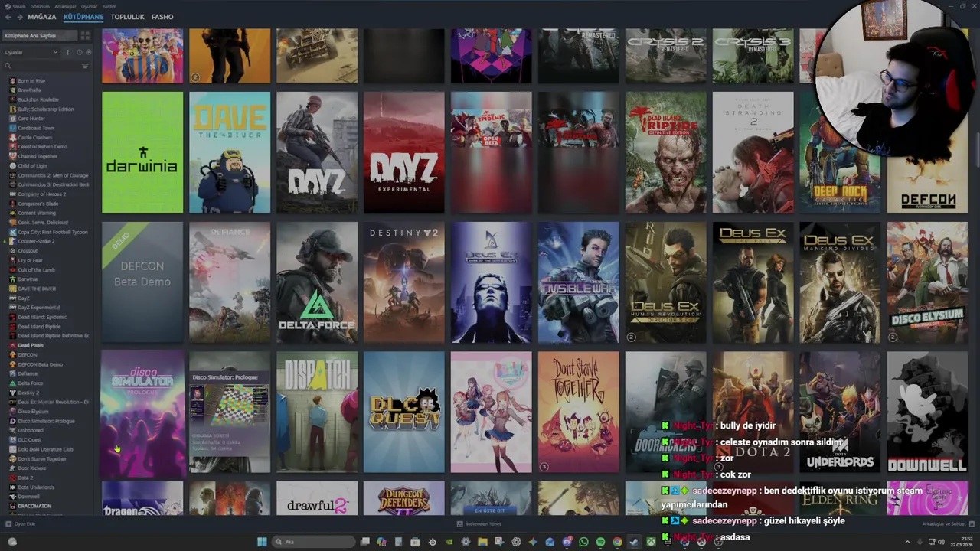Click the plus icon beside Oyun Ekle
The height and width of the screenshot is (551, 980).
click(x=8, y=524)
